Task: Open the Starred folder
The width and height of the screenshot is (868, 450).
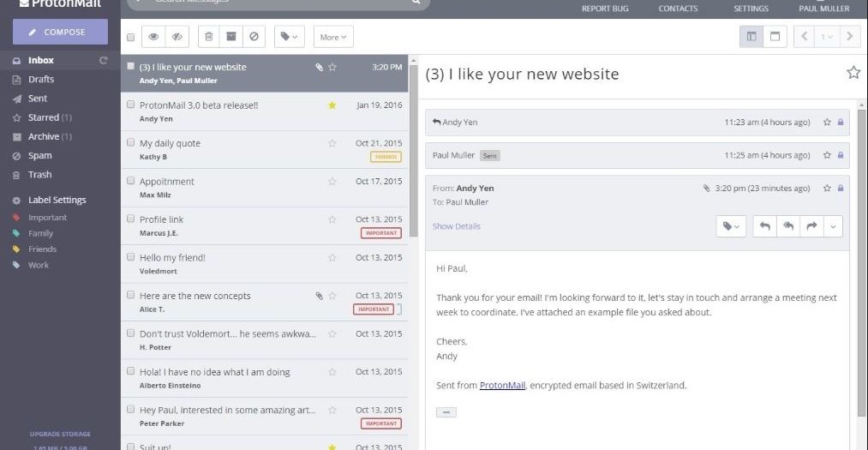Action: coord(43,117)
